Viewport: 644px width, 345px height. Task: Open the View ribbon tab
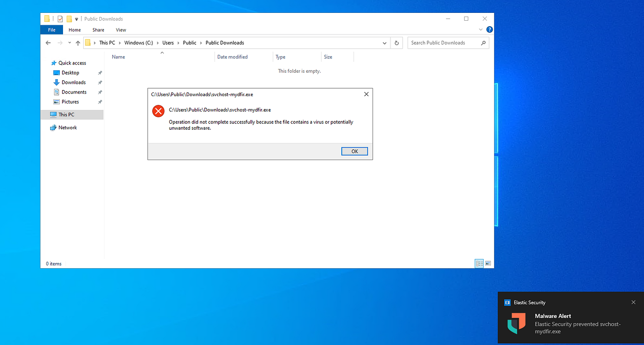[121, 30]
